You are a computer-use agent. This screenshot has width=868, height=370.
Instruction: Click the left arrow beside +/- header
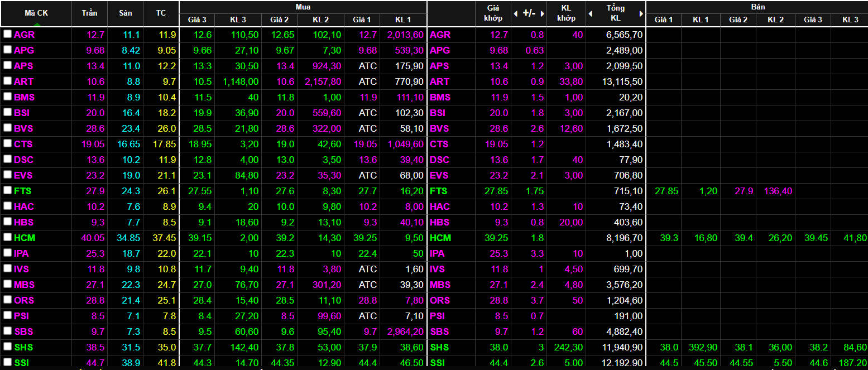[x=515, y=13]
